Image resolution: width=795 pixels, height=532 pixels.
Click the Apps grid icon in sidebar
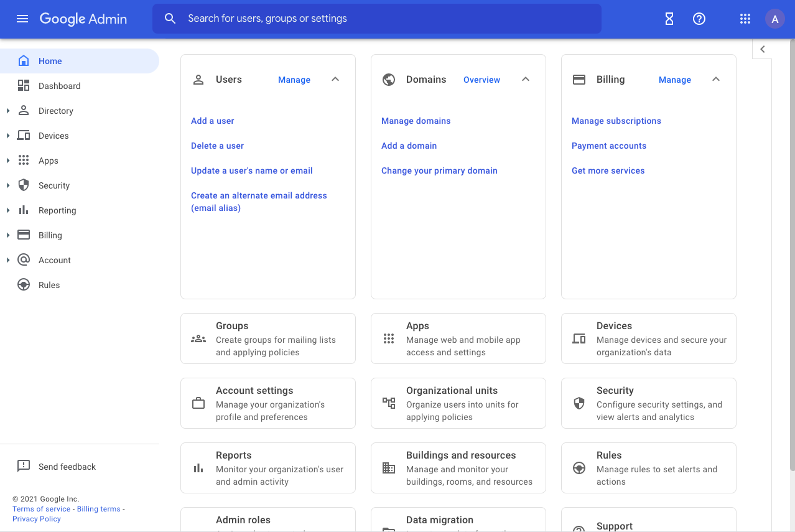[24, 161]
